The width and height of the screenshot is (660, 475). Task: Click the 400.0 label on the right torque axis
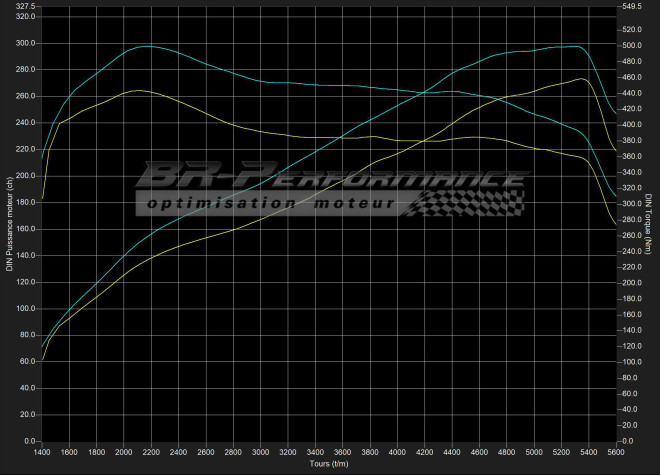[634, 125]
